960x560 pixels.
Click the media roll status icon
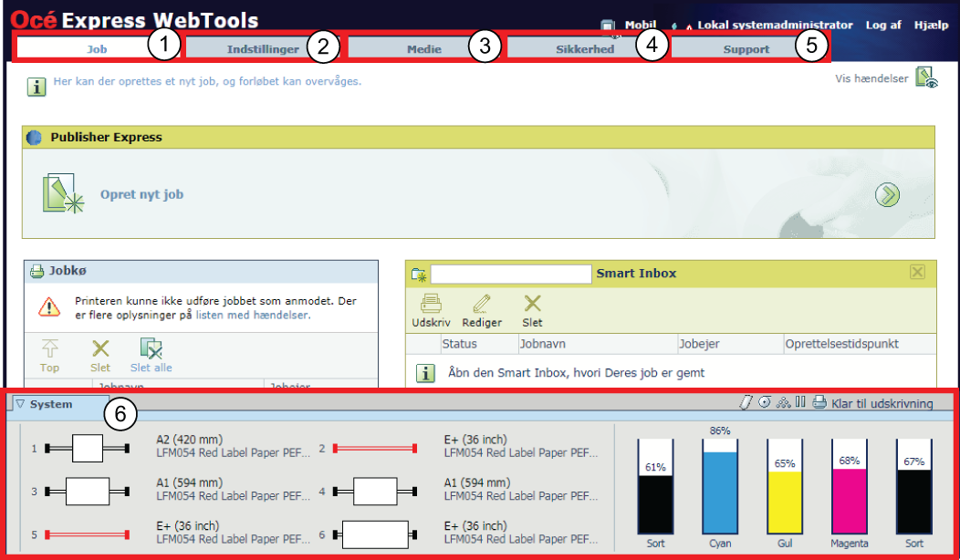[x=764, y=402]
